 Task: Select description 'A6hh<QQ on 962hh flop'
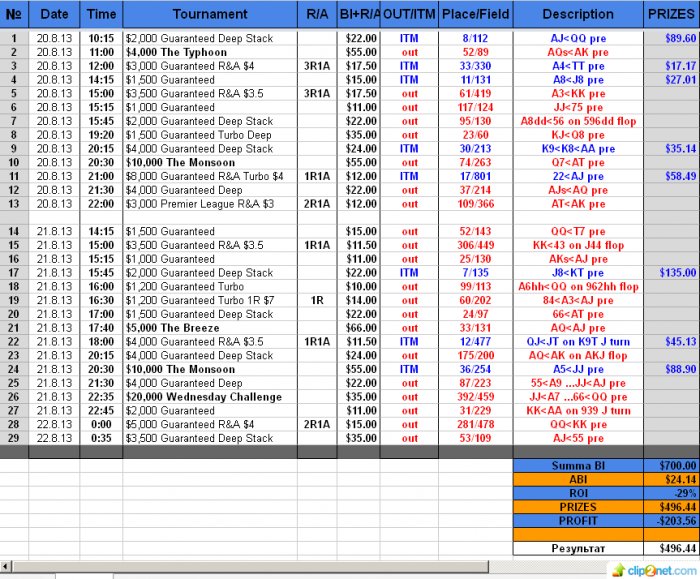point(578,287)
